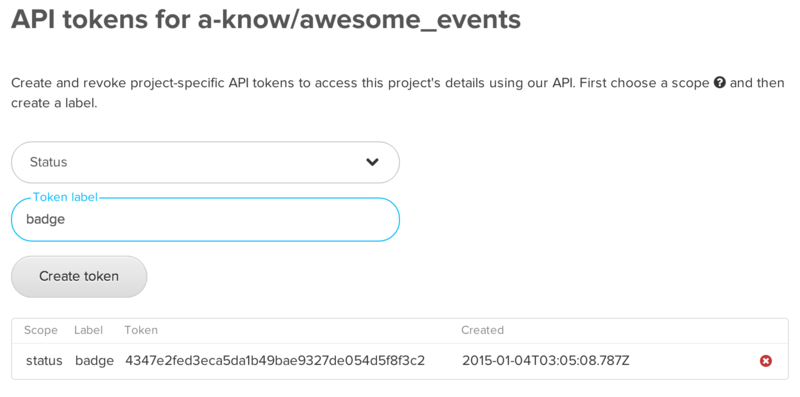The height and width of the screenshot is (397, 800).
Task: Click the 'Token label' floating field caption
Action: pos(65,197)
